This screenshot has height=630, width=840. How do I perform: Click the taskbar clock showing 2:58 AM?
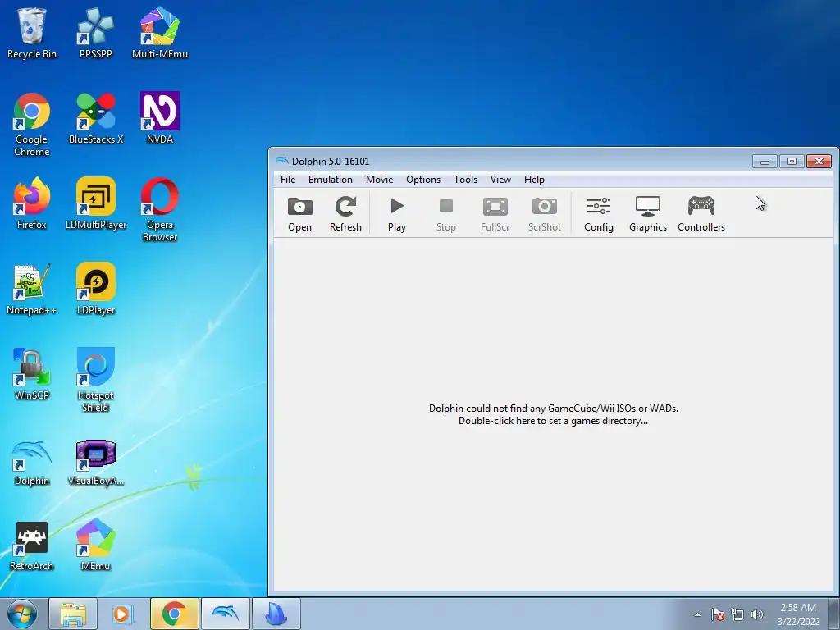798,614
